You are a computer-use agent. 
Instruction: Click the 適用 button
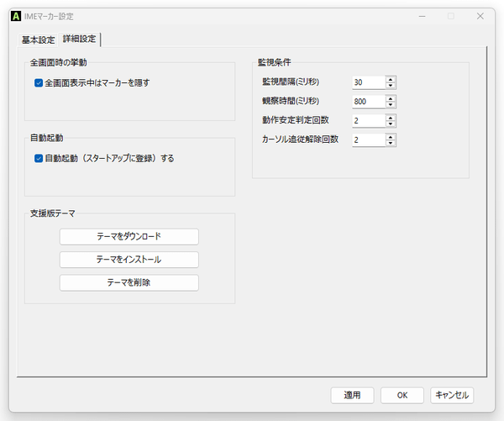pyautogui.click(x=352, y=395)
